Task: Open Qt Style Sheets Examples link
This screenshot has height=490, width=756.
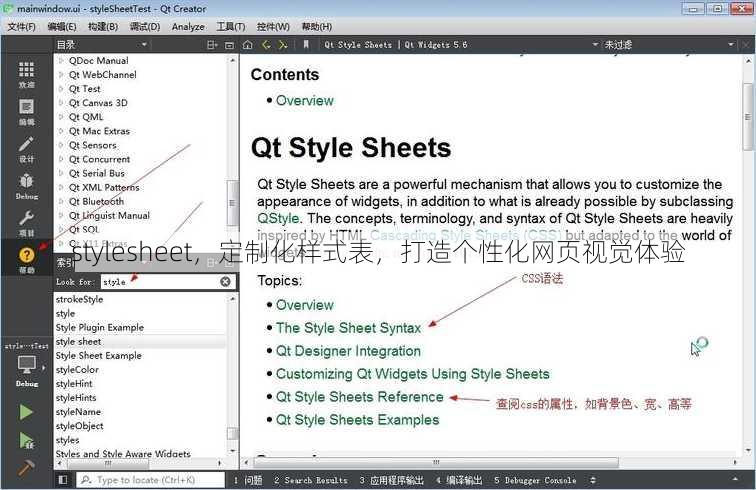Action: [x=358, y=420]
